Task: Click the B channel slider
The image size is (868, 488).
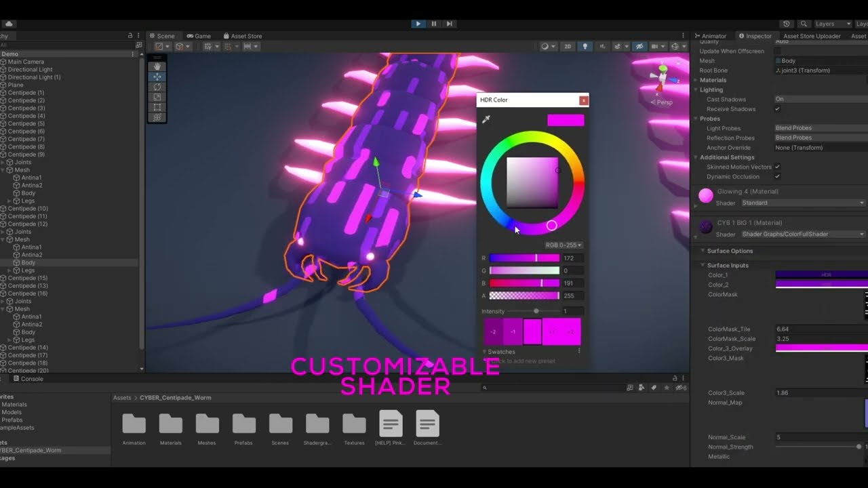Action: tap(524, 283)
